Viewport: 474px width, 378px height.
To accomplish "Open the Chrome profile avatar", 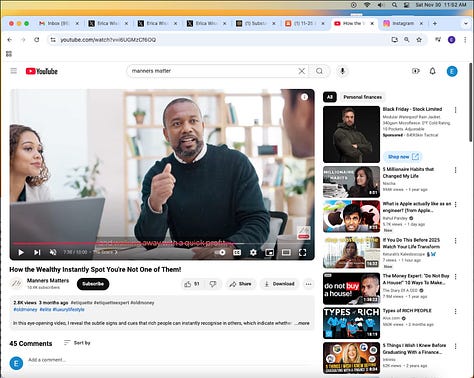I will (x=452, y=40).
